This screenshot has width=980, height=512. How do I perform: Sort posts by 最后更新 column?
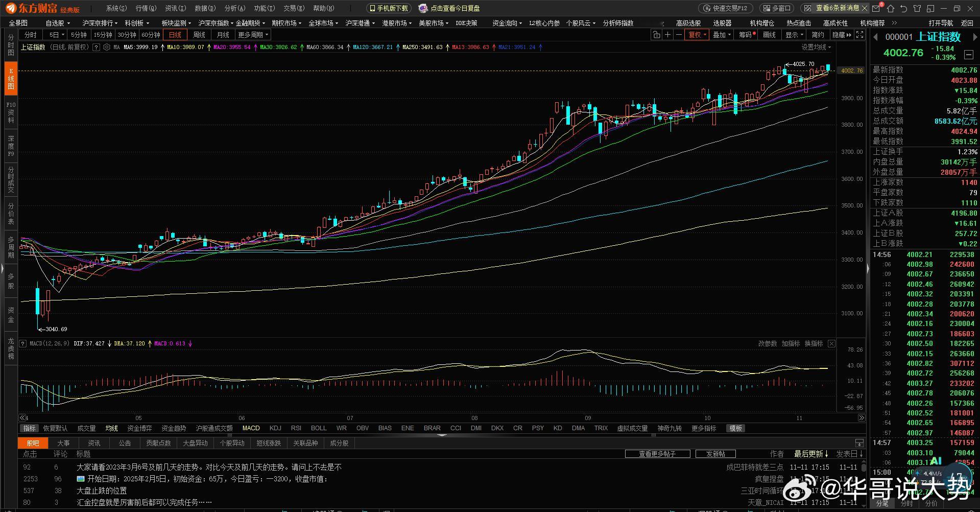pyautogui.click(x=811, y=454)
